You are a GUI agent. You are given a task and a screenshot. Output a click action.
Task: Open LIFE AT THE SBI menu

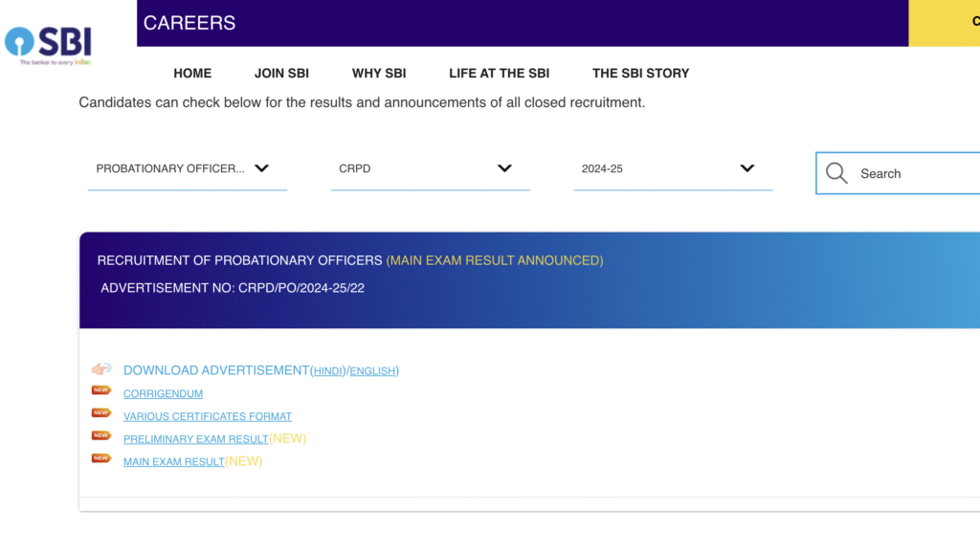(x=499, y=73)
